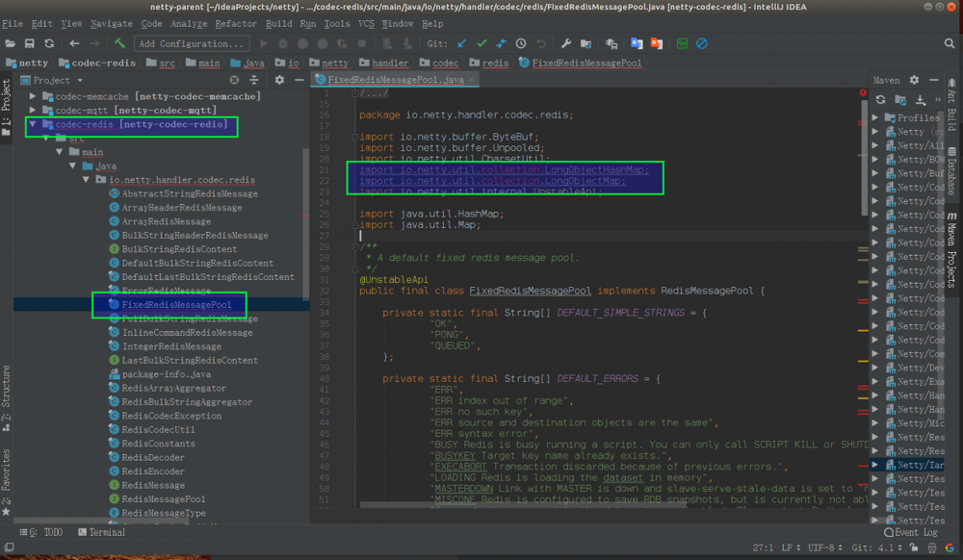
Task: Click the Save All floppy icon
Action: (x=29, y=43)
